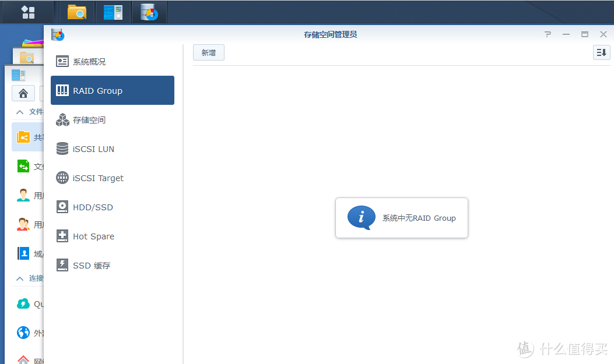Viewport: 614px width, 364px height.
Task: Select the RAID Group sidebar item
Action: click(113, 90)
